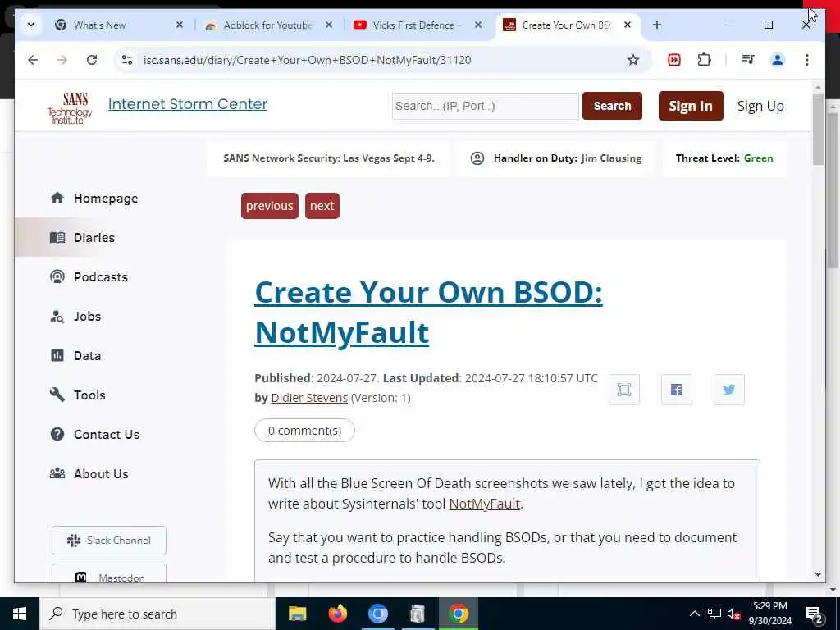Viewport: 840px width, 630px height.
Task: Select the Create Your Own BSOD tab
Action: coord(567,25)
